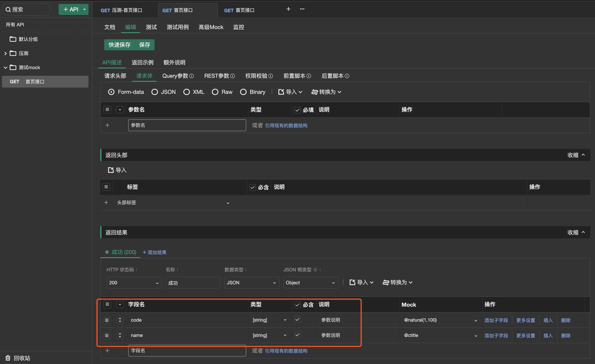
Task: Add a new tab with plus icon
Action: coord(288,9)
